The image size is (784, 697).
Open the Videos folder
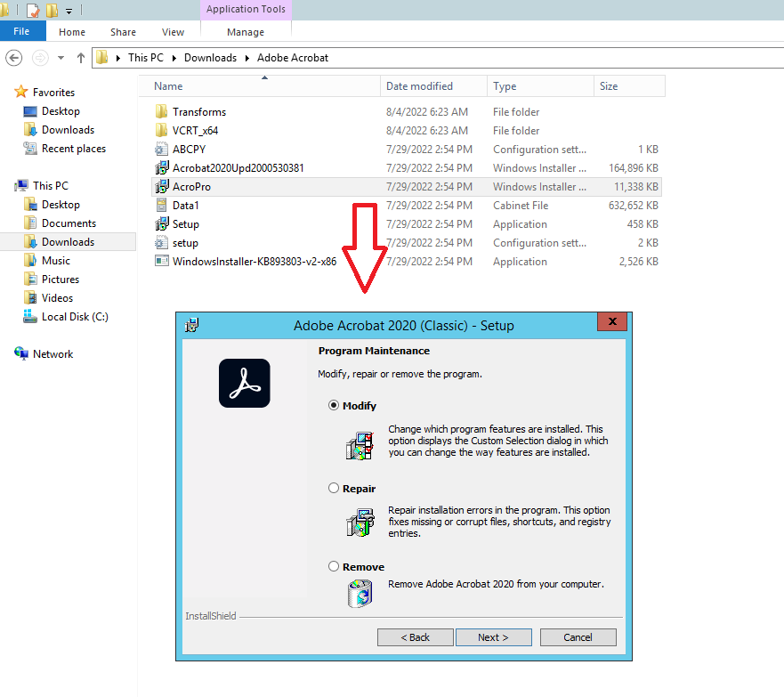57,298
